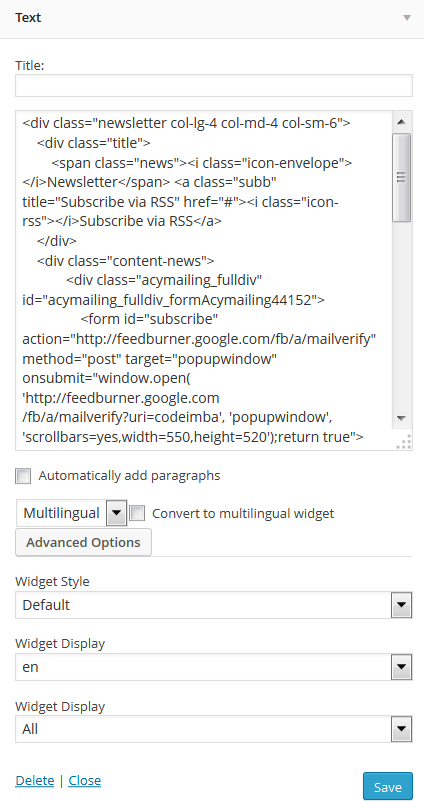Open Widget Display dropdown showing All
The image size is (424, 811).
214,729
